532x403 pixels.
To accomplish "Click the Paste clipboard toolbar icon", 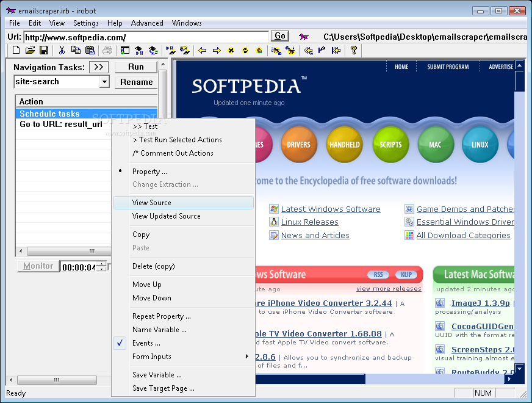I will click(90, 50).
